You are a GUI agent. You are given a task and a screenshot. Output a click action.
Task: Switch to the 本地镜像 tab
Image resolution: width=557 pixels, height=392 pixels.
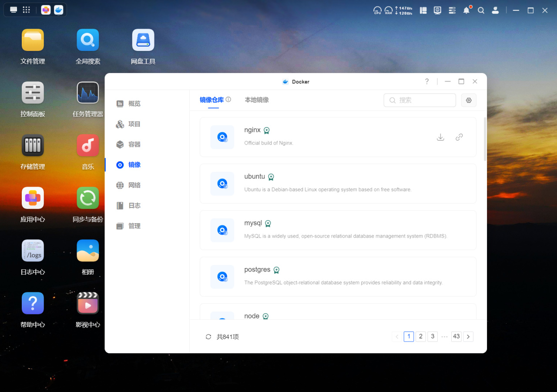pos(257,100)
